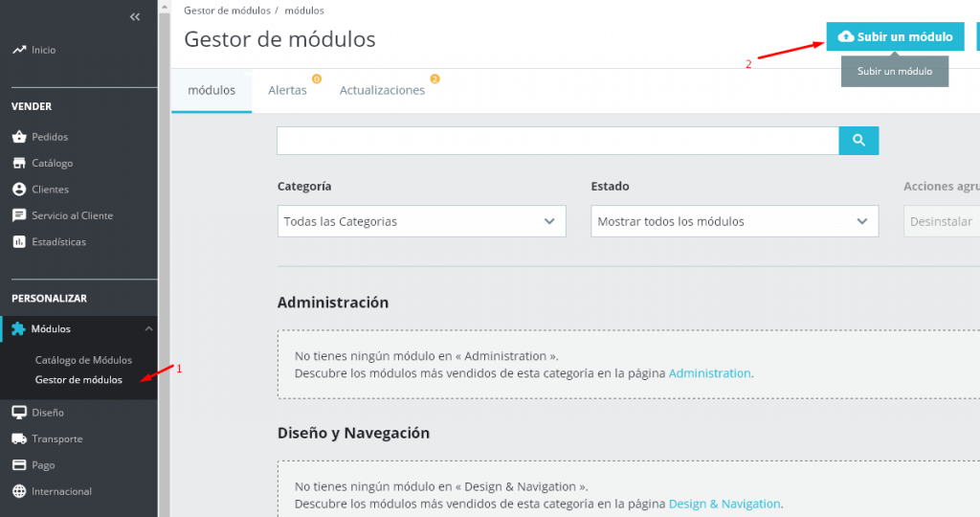Click the módulos breadcrumb item

tap(304, 11)
